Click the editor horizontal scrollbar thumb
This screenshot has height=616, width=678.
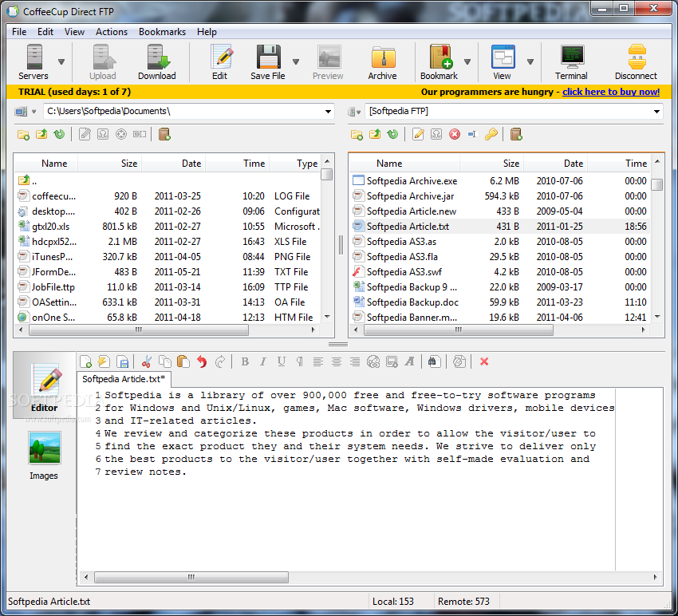(x=191, y=577)
